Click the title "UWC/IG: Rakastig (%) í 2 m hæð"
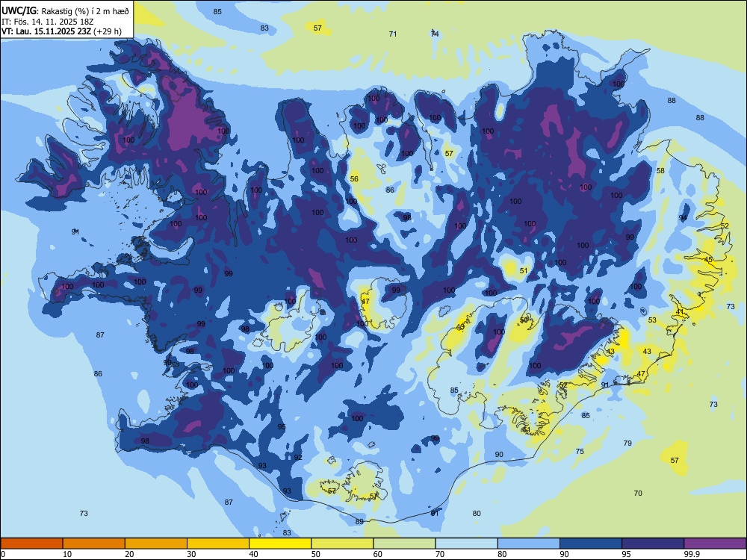 pyautogui.click(x=65, y=10)
